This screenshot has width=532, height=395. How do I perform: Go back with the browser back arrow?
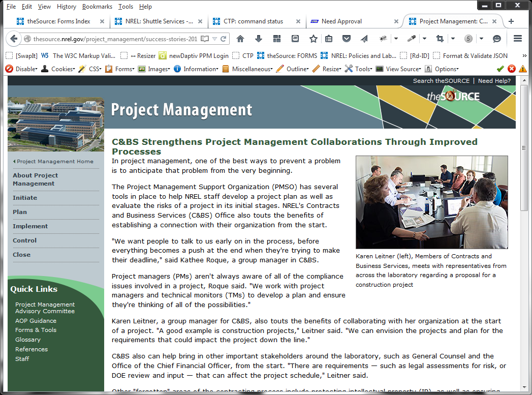14,39
